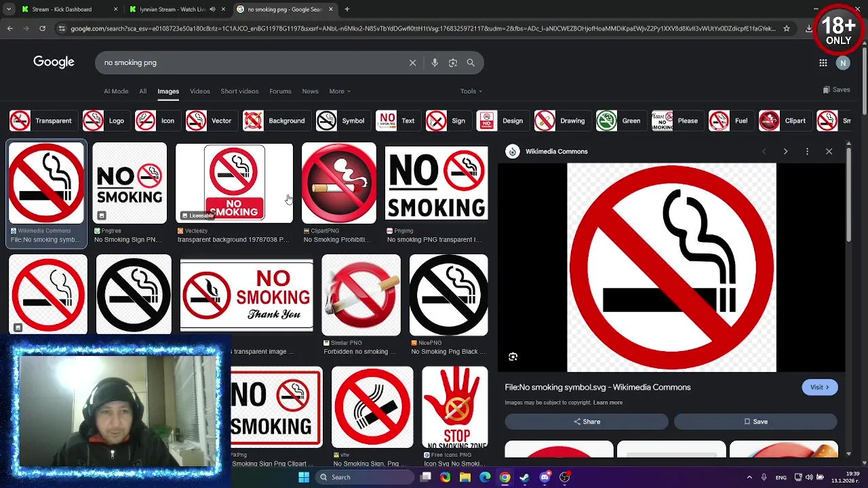Open File Explorer from taskbar

point(465,477)
